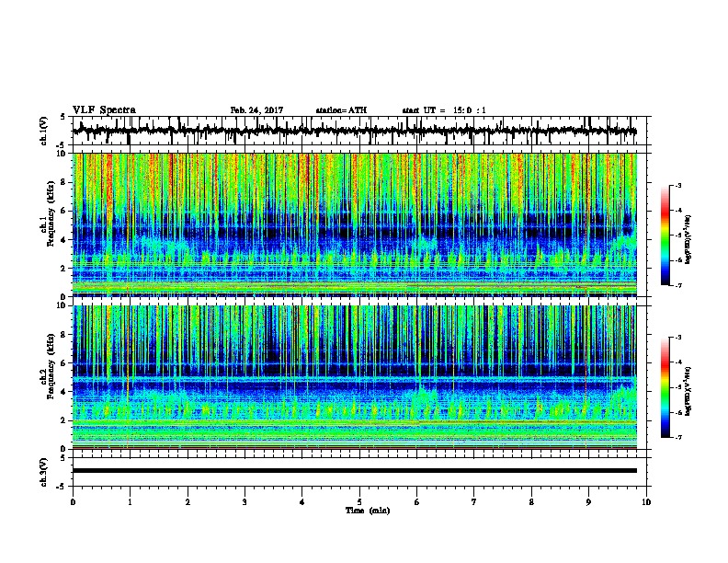This screenshot has width=728, height=563.
Task: Click the time axis tick label "8"
Action: [531, 501]
